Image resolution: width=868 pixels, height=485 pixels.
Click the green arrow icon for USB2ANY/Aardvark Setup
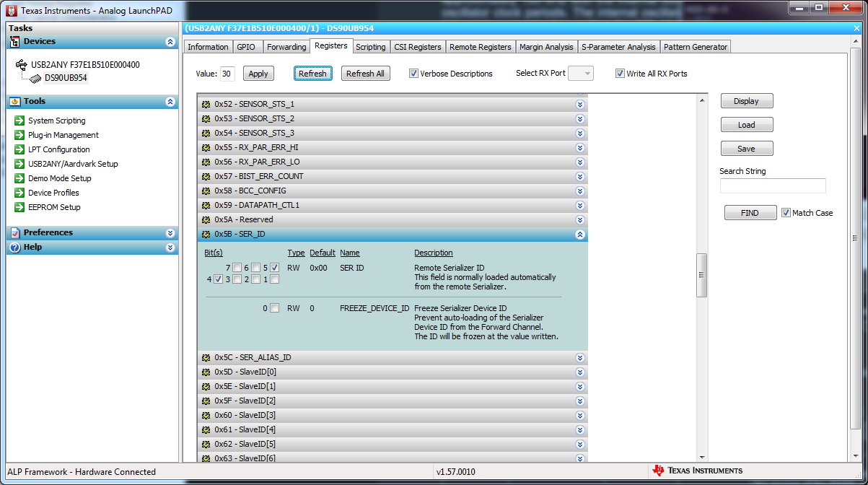(19, 164)
